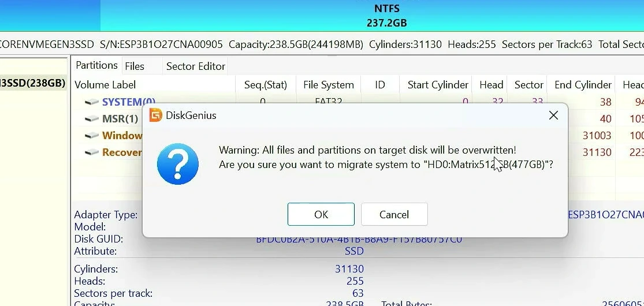
Task: Sort by File System column header
Action: coord(329,85)
